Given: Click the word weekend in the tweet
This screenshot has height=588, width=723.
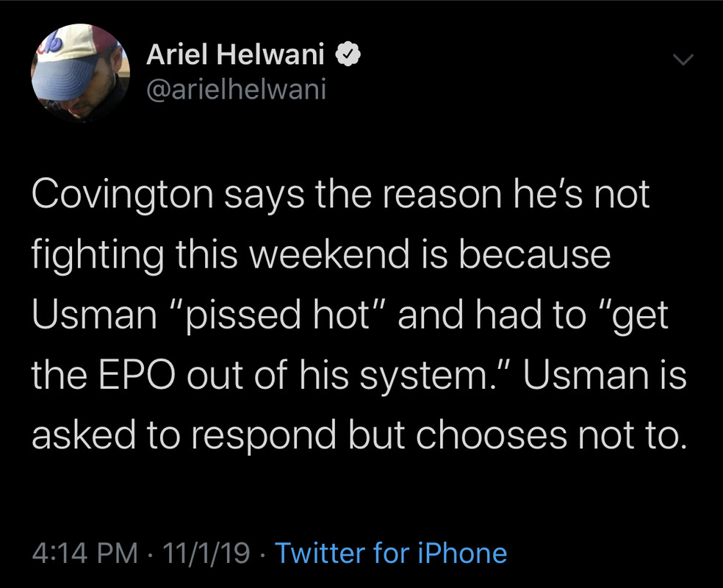Looking at the screenshot, I should (330, 254).
